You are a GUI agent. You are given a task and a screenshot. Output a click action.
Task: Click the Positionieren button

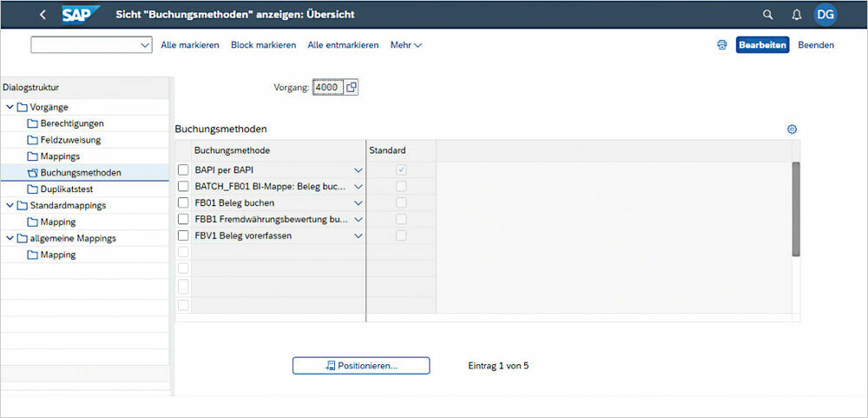coord(361,366)
